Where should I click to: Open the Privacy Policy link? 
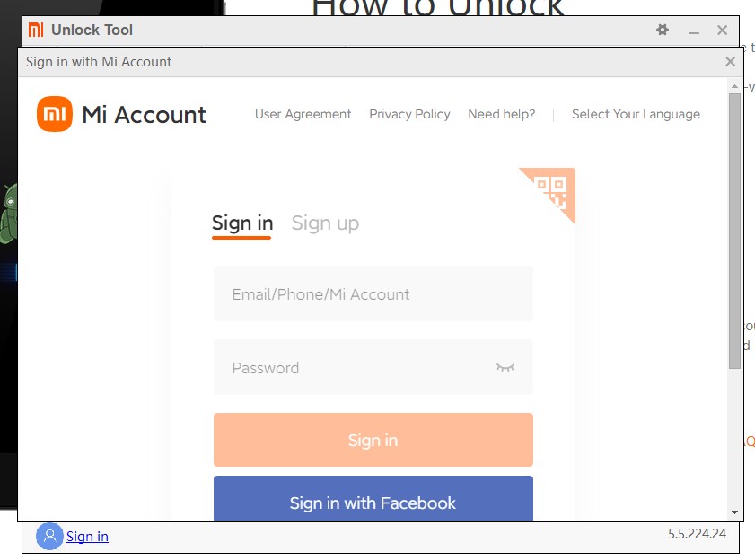point(409,114)
